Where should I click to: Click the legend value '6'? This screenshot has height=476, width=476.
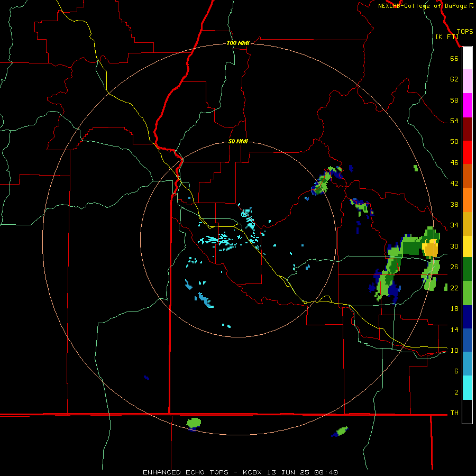(x=456, y=371)
